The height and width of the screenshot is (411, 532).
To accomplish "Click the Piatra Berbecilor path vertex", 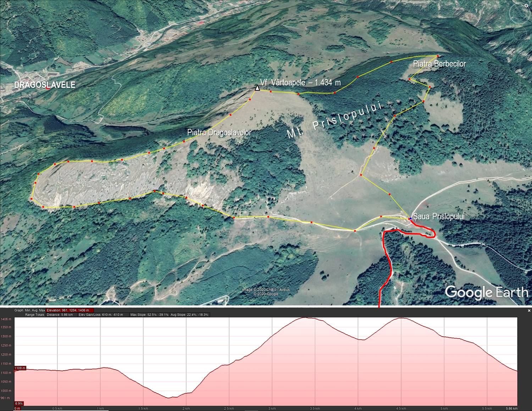I will 438,56.
